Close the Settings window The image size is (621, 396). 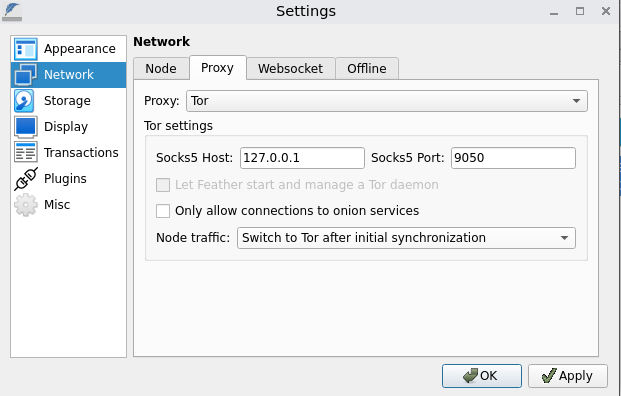606,11
